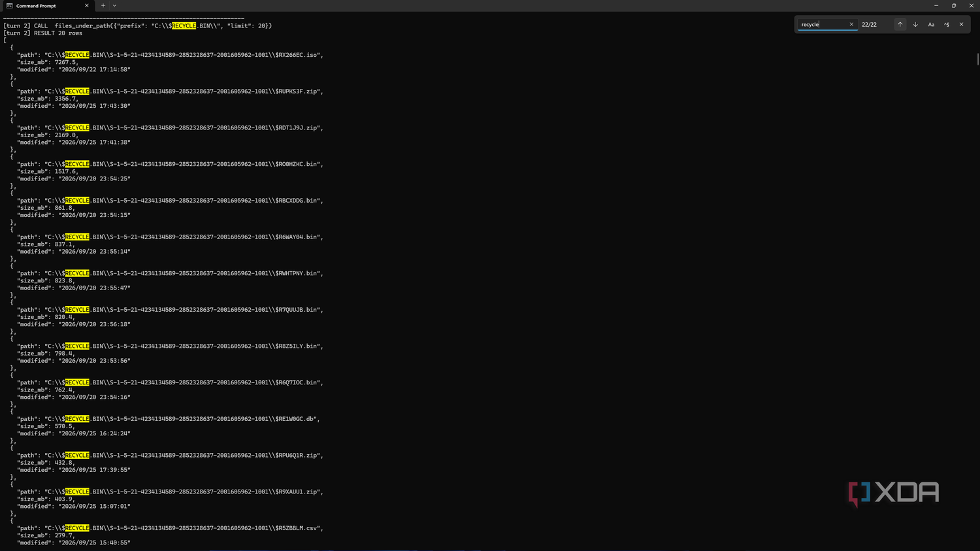The width and height of the screenshot is (980, 551).
Task: Click the size_mb 2169.0 value
Action: point(65,135)
